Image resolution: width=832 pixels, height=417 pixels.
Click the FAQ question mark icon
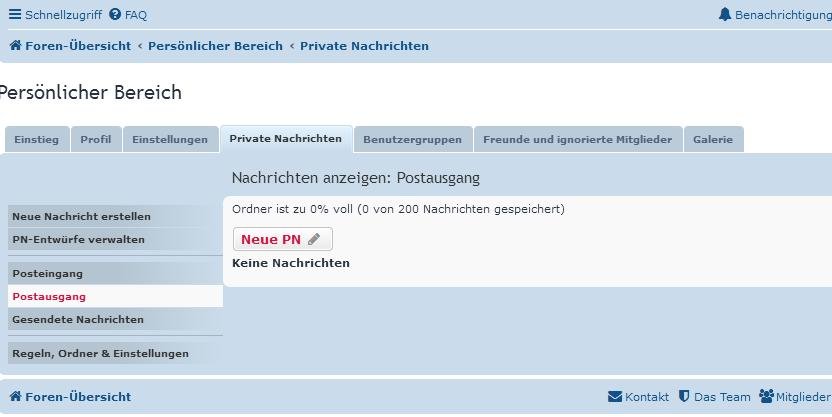(115, 15)
